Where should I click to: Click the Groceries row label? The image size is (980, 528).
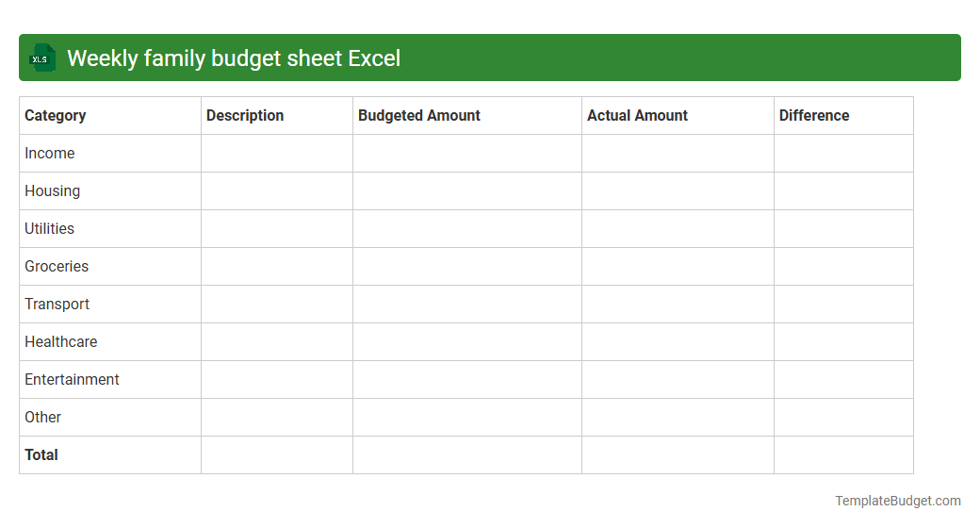pyautogui.click(x=57, y=267)
